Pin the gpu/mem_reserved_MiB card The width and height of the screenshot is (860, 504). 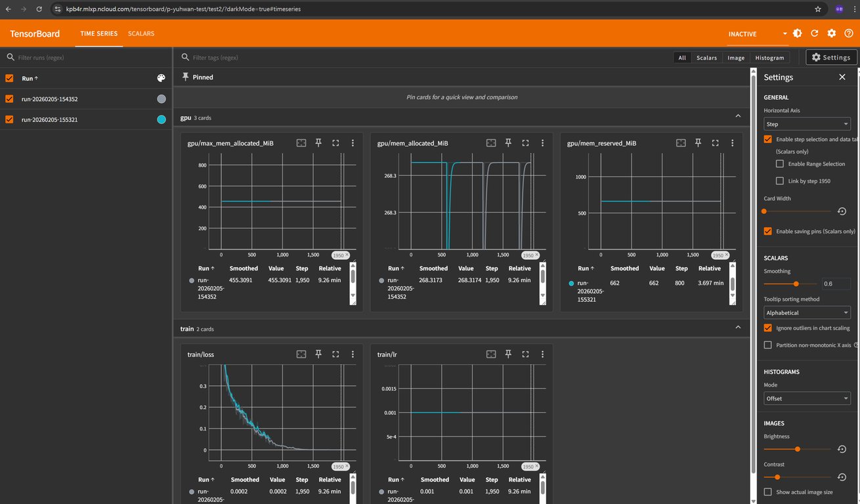click(x=699, y=143)
